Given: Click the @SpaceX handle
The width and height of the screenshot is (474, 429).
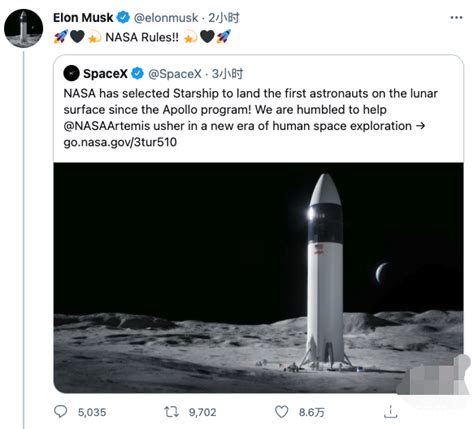Looking at the screenshot, I should pos(175,74).
